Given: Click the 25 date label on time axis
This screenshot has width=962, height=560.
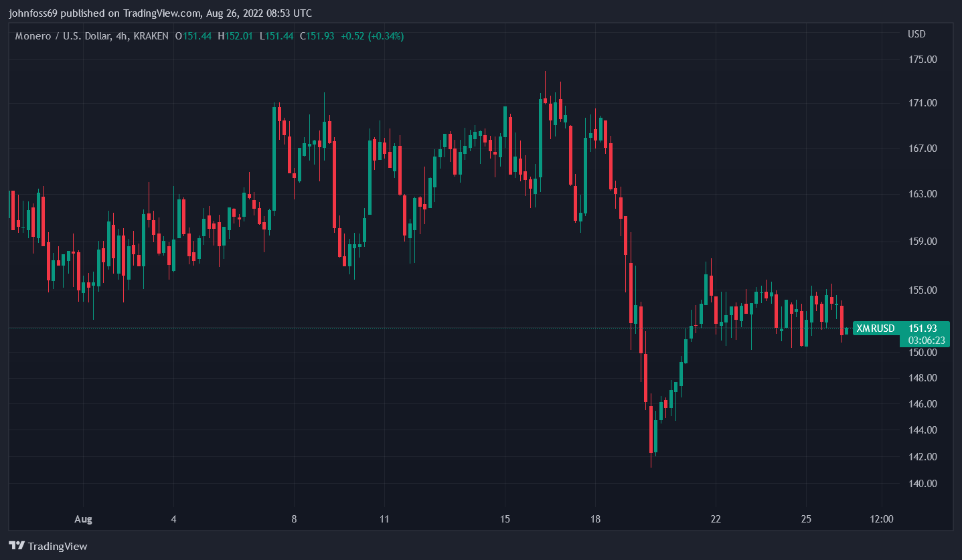Looking at the screenshot, I should pos(806,519).
